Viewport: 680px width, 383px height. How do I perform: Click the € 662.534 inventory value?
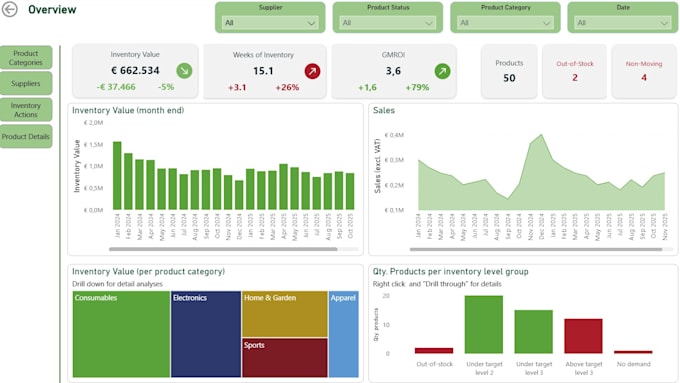click(135, 71)
